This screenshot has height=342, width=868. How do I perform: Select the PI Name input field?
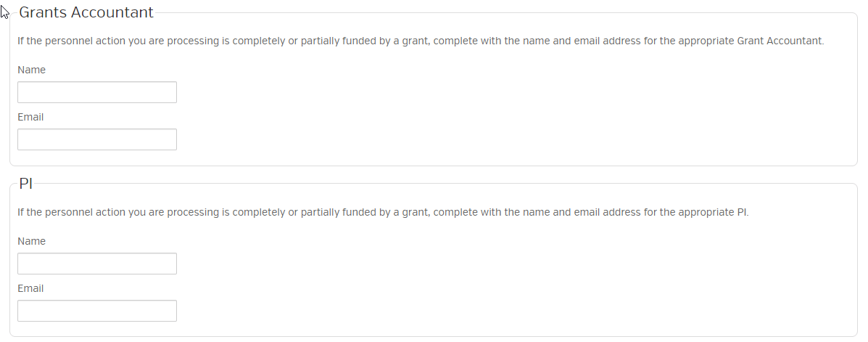pos(97,264)
